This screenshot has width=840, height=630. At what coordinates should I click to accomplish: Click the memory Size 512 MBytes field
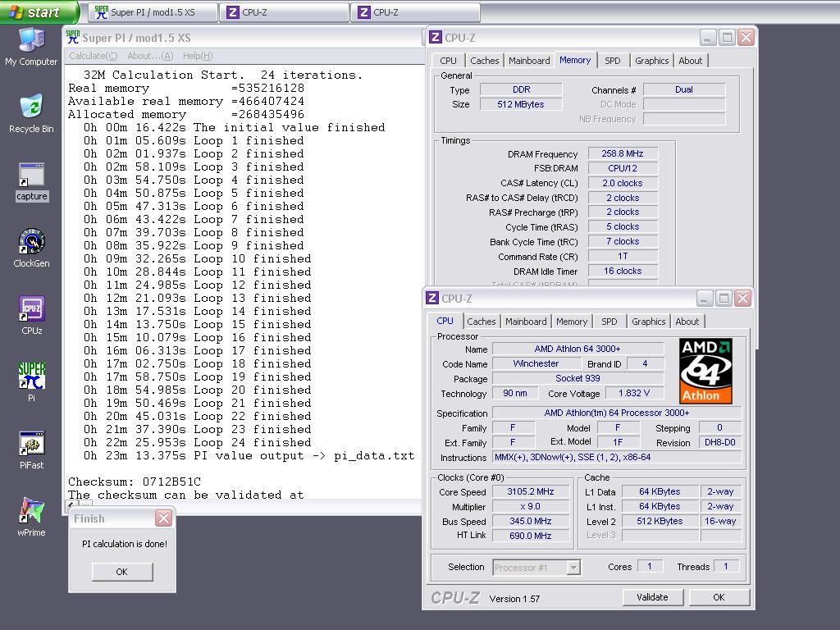(521, 104)
